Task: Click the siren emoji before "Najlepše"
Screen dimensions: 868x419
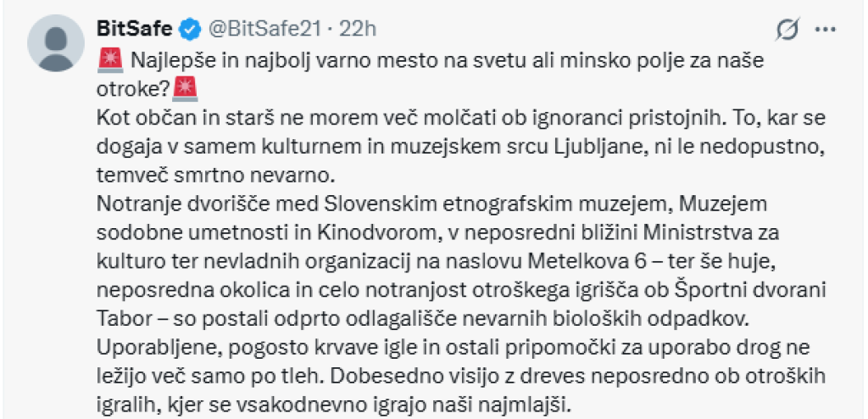Action: pyautogui.click(x=111, y=60)
